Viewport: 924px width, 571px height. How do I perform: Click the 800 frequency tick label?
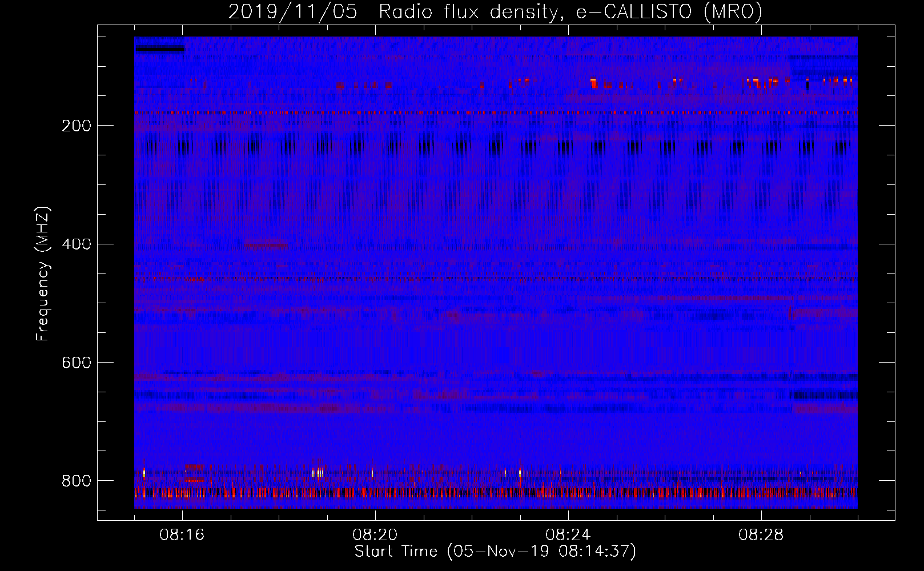77,481
